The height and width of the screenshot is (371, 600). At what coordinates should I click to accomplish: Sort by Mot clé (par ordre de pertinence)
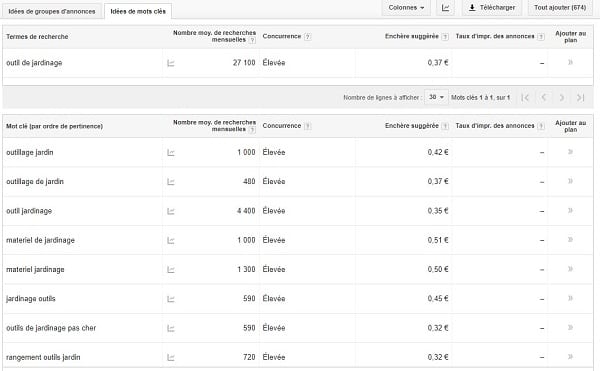(x=54, y=126)
